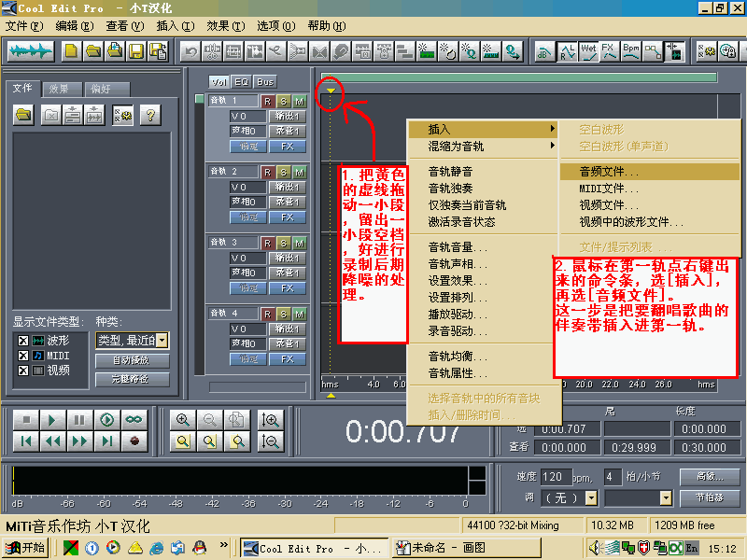Click track 1's 锁定 lock button
The image size is (747, 560).
pos(247,147)
